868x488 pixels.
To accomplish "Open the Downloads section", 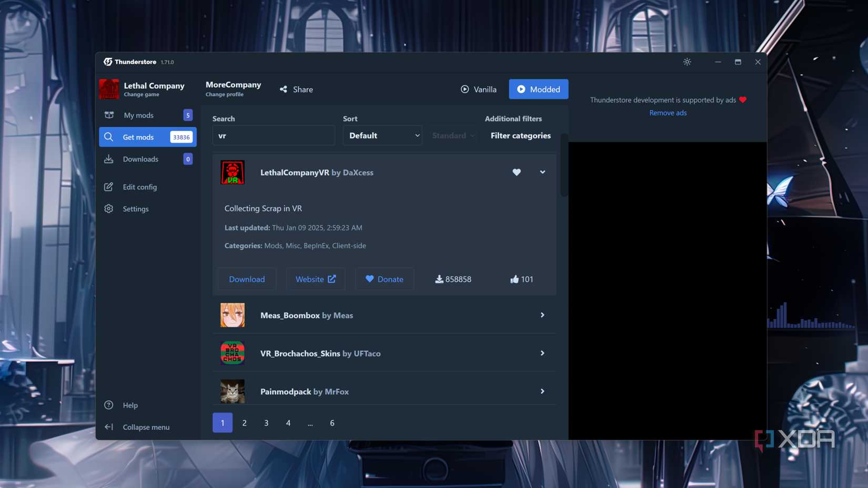I will click(x=140, y=159).
